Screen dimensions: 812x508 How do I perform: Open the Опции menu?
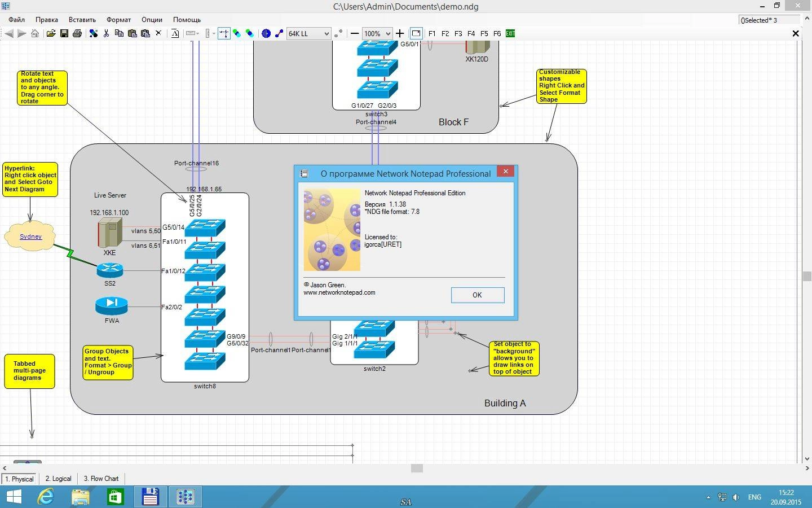(152, 20)
